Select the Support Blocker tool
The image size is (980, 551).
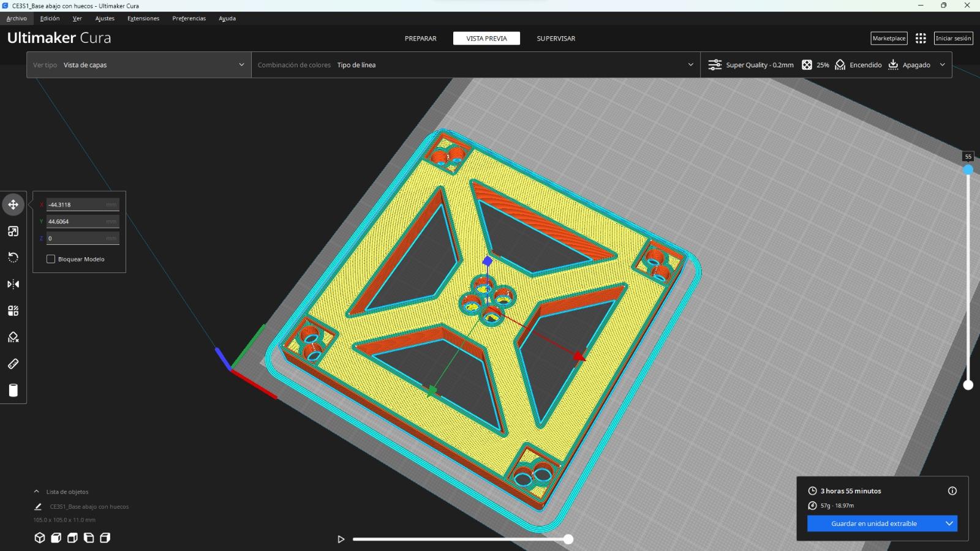[x=13, y=337]
